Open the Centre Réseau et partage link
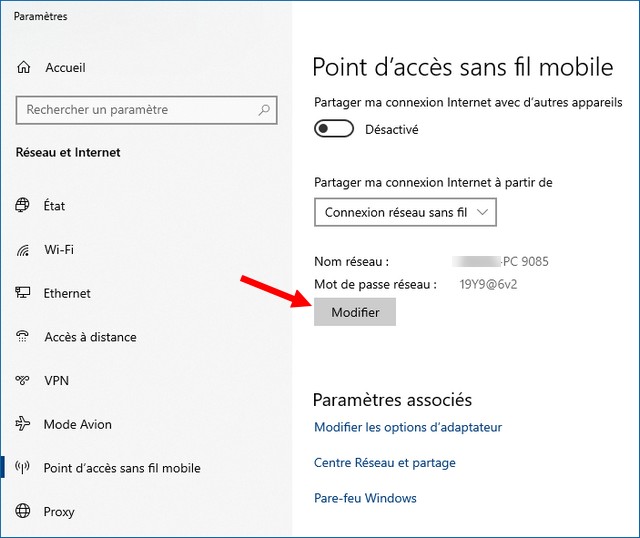Image resolution: width=640 pixels, height=538 pixels. coord(384,463)
